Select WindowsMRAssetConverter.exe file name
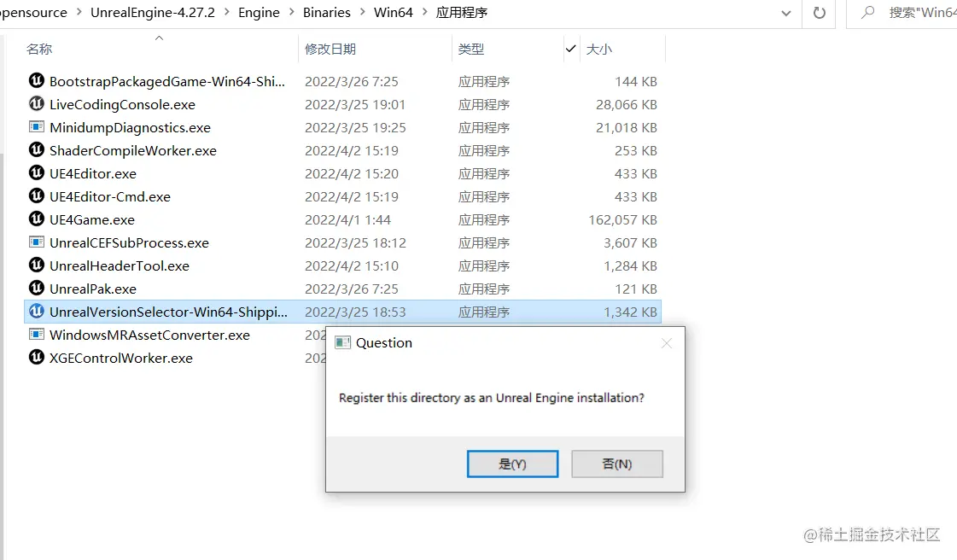 point(149,335)
